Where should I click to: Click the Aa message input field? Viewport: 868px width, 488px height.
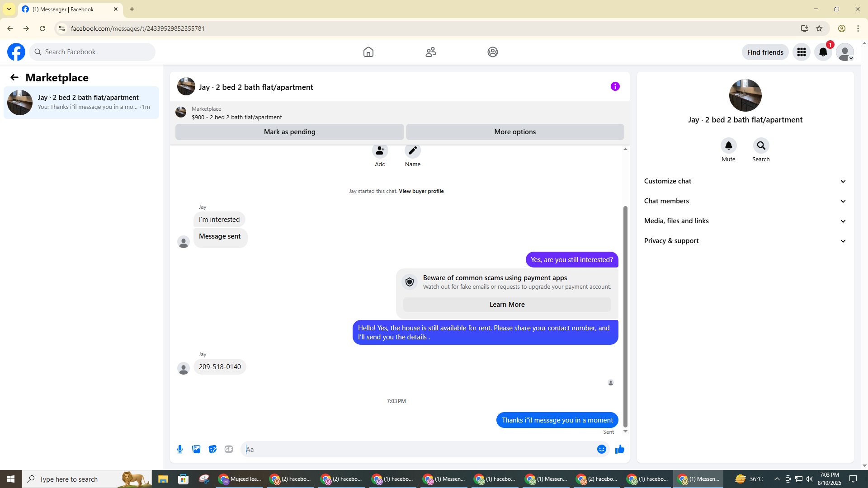416,449
